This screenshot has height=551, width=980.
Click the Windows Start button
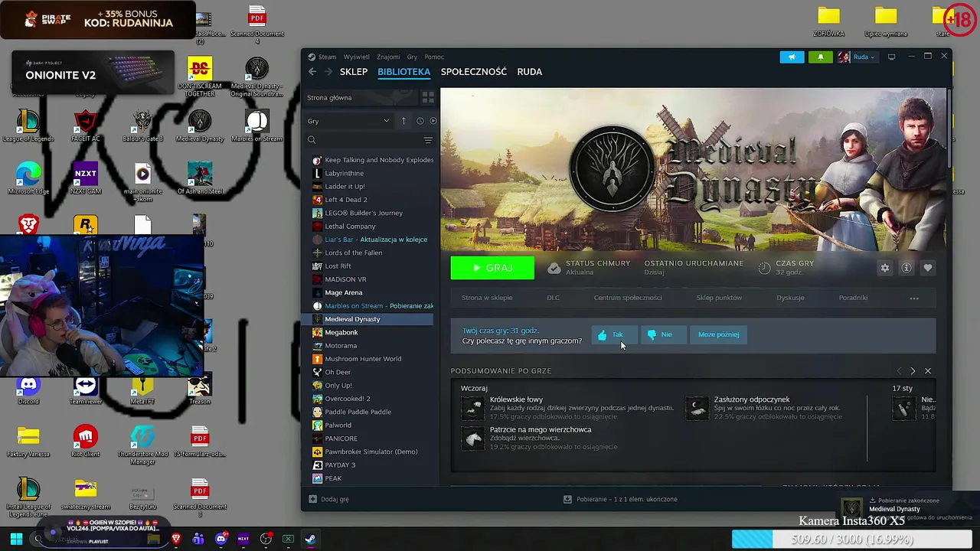16,539
